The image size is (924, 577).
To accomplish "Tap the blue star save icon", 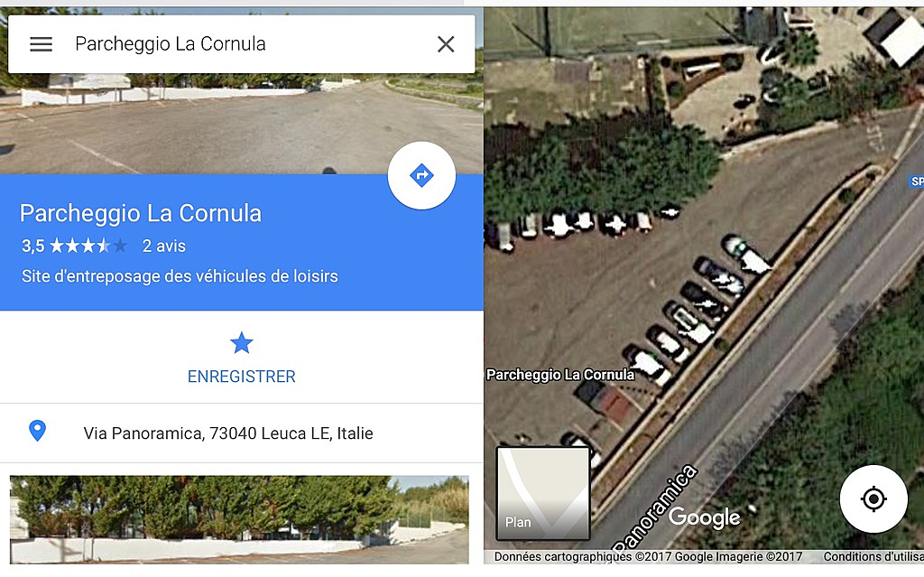I will click(242, 343).
